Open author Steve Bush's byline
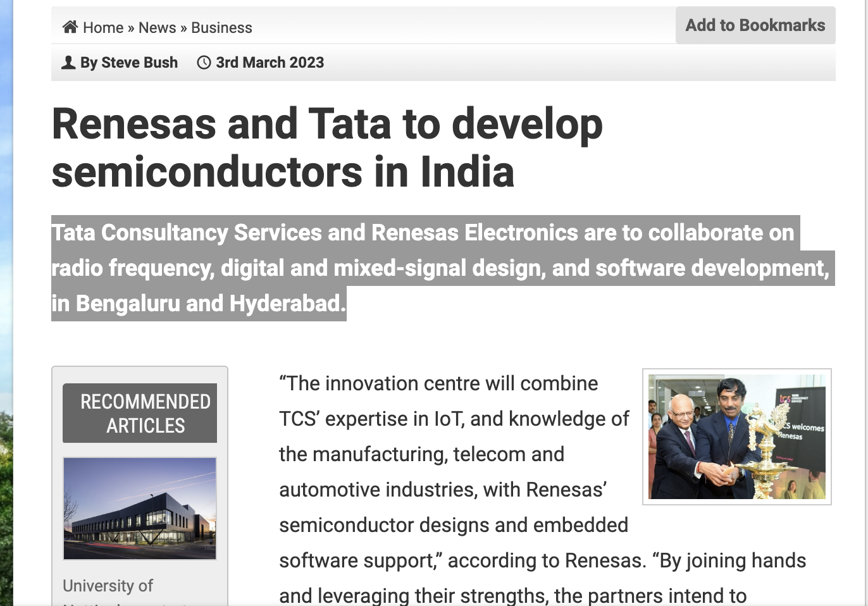Image resolution: width=868 pixels, height=606 pixels. click(x=128, y=63)
